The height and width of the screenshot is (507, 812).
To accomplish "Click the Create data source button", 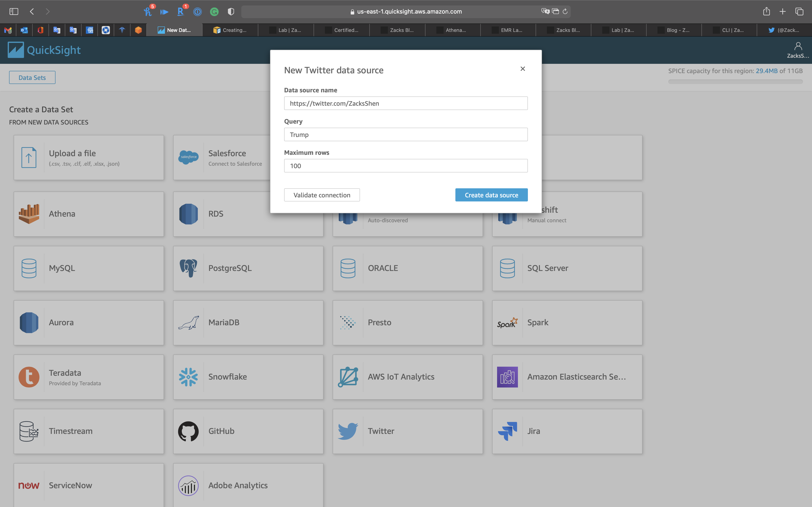I will (x=491, y=195).
